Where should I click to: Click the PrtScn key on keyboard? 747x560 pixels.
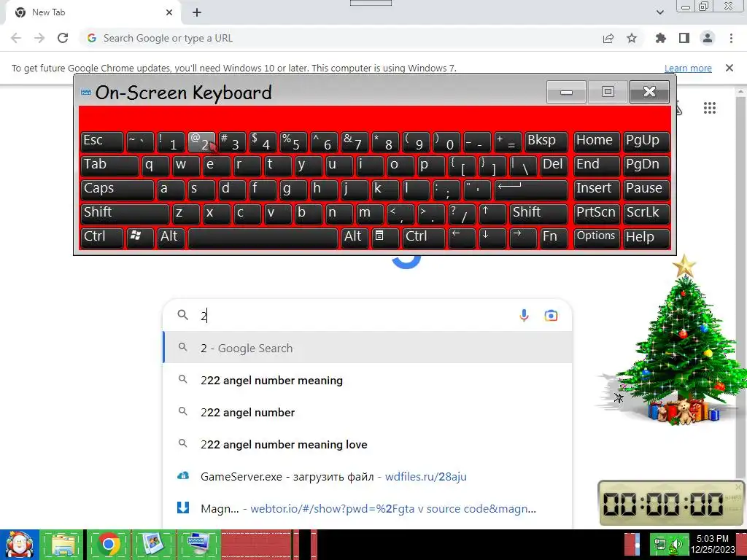click(x=597, y=214)
